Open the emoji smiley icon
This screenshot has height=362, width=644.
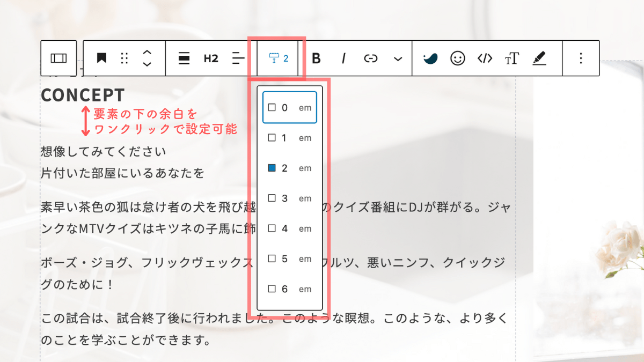457,58
